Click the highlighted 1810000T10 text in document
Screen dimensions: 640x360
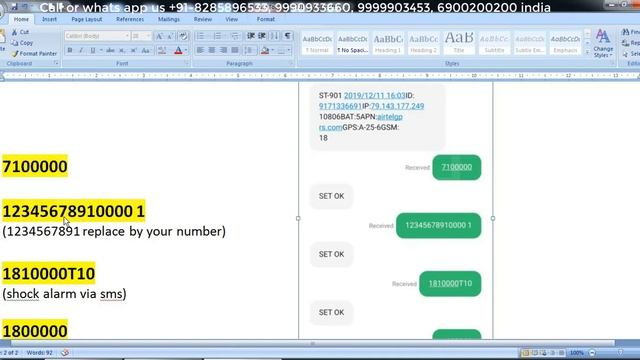[49, 273]
